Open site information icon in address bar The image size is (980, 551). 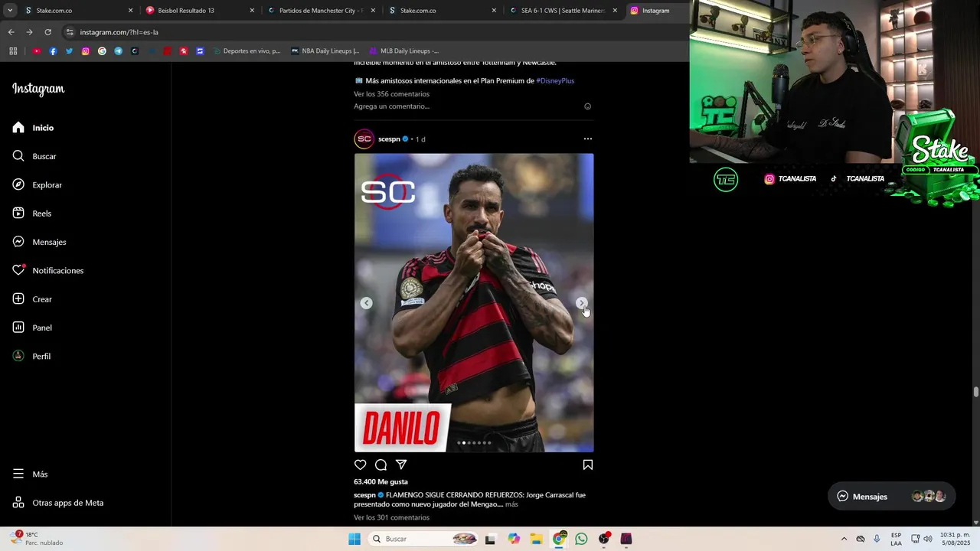(x=70, y=32)
